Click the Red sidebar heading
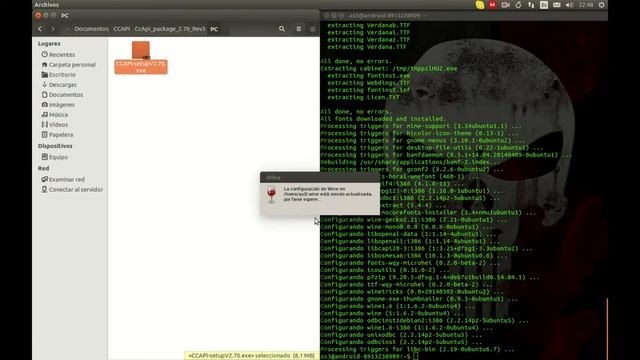Viewport: 640px width, 360px height. point(43,168)
